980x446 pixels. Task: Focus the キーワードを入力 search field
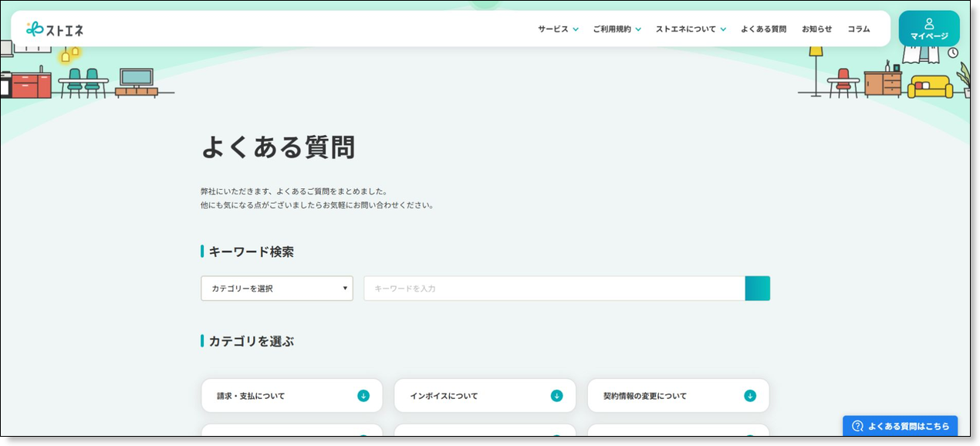554,289
